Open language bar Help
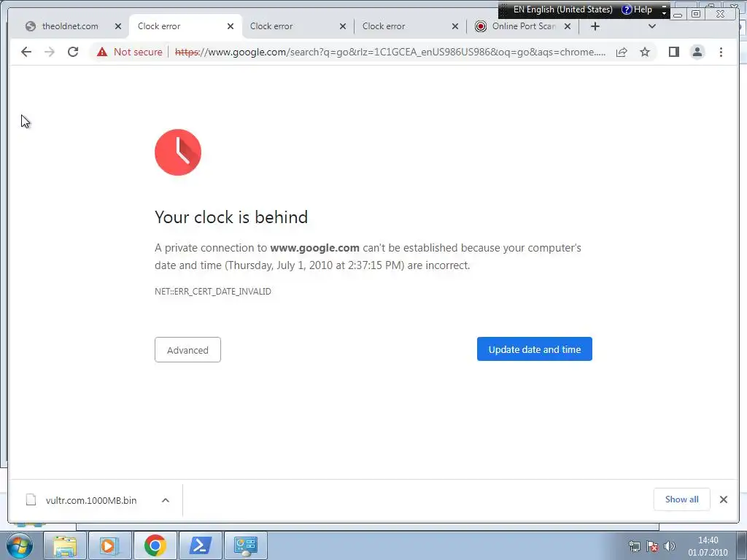The height and width of the screenshot is (560, 747). (x=638, y=9)
